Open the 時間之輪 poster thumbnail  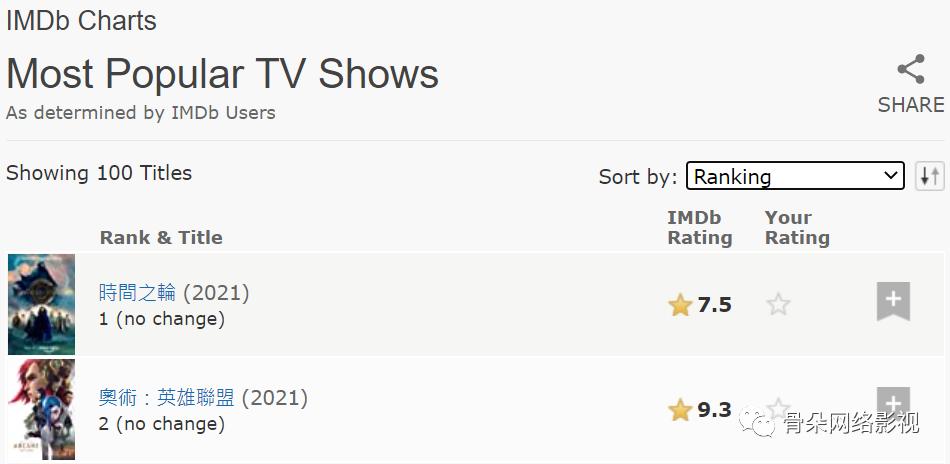pos(41,304)
